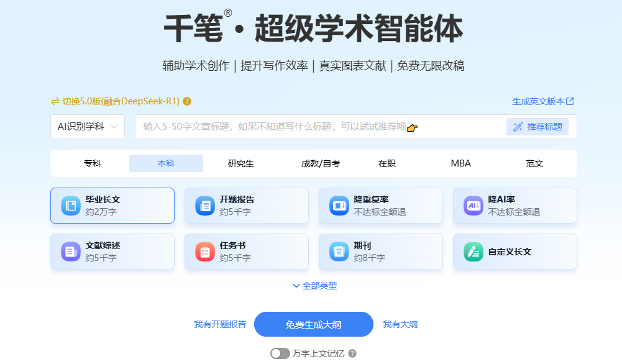This screenshot has width=622, height=364.
Task: Expand 全部类型 list
Action: click(314, 286)
